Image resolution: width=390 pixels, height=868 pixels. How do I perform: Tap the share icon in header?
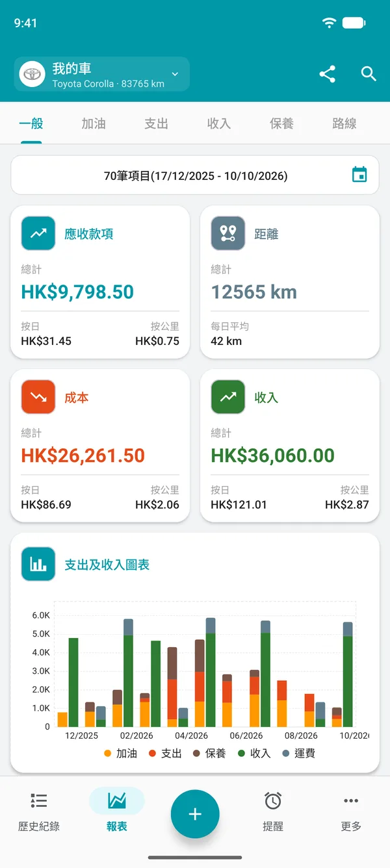pos(328,74)
